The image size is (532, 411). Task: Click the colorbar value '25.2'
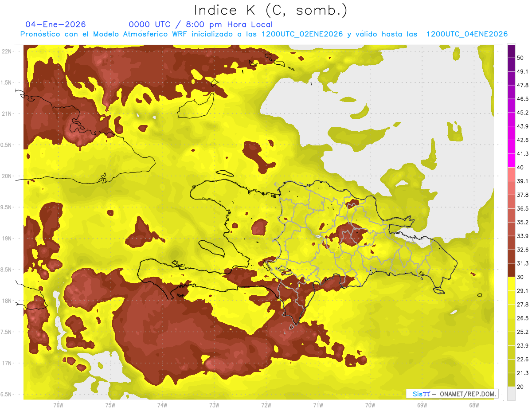click(523, 332)
